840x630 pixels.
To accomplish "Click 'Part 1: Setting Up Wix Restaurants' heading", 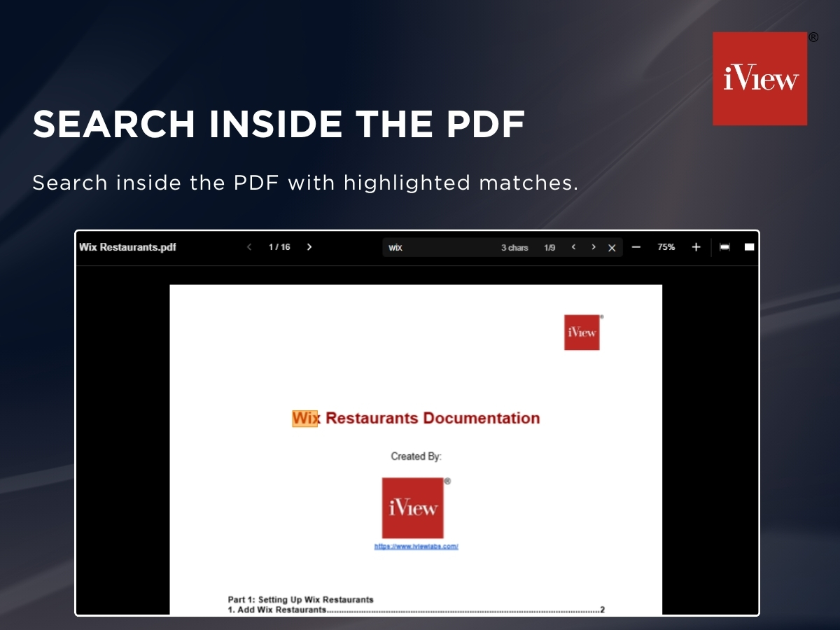I will point(300,600).
